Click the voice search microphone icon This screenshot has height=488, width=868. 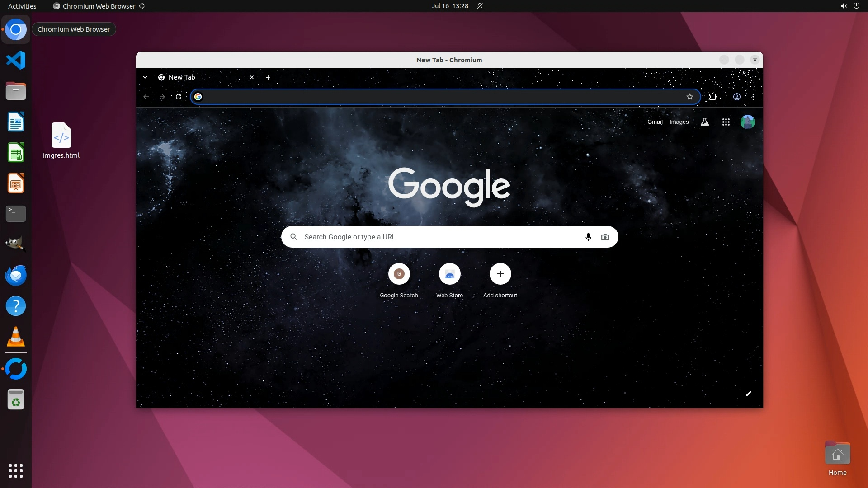(x=588, y=237)
